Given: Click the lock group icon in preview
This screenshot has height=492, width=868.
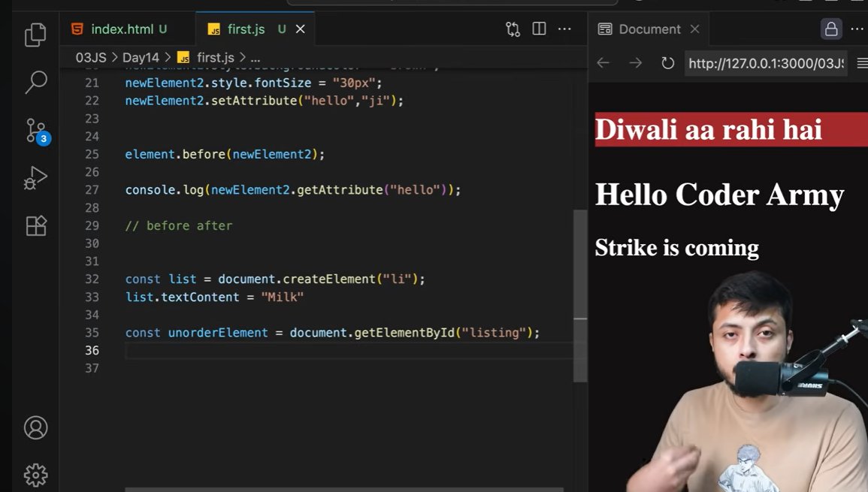Looking at the screenshot, I should pyautogui.click(x=831, y=29).
